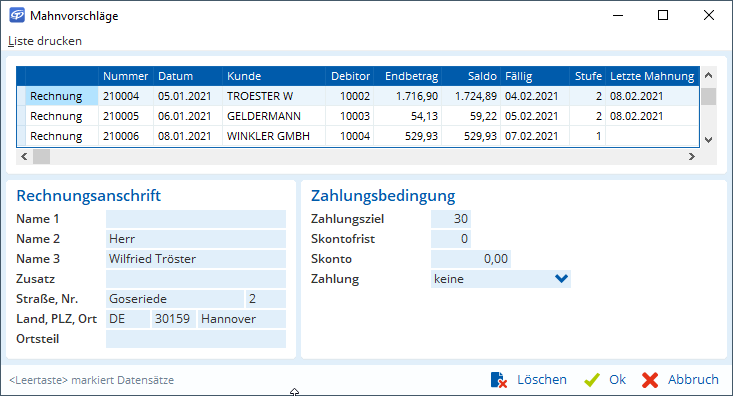733x396 pixels.
Task: Sort table by the Saldo column header
Action: pos(471,76)
